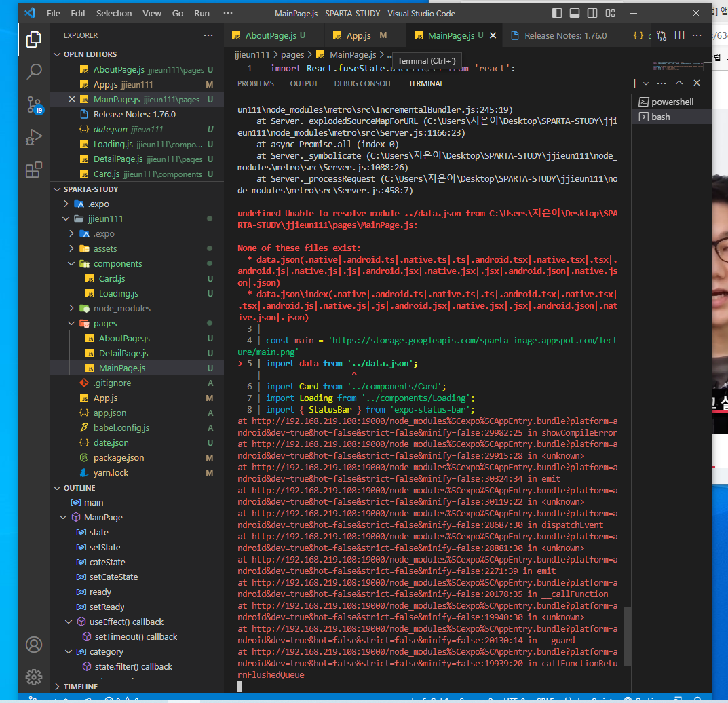Open the Accounts menu icon
The width and height of the screenshot is (728, 703).
pos(33,645)
